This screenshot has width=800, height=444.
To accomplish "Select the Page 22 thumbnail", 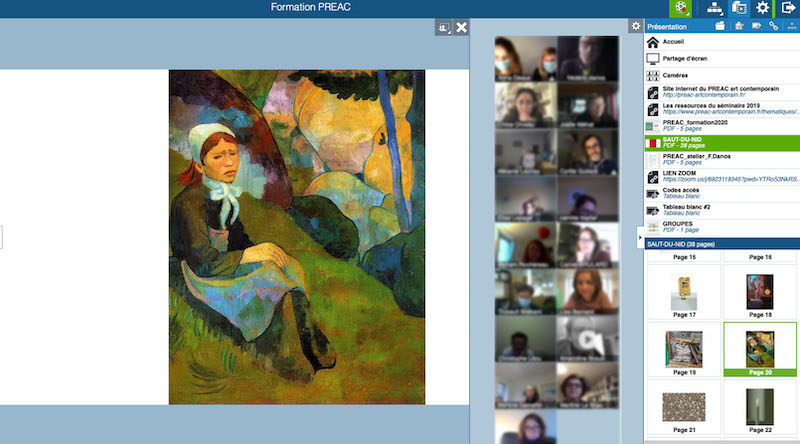I will point(760,407).
